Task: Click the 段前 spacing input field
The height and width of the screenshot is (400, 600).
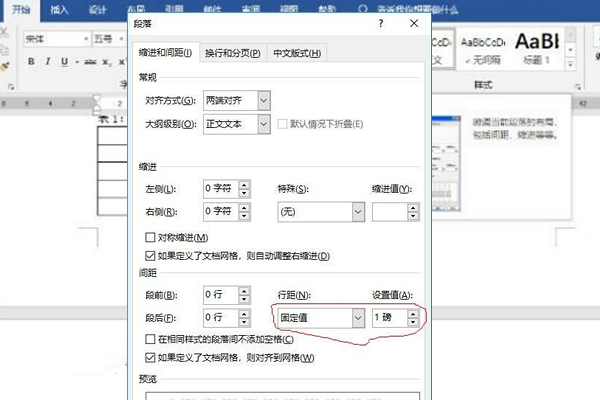Action: [221, 295]
